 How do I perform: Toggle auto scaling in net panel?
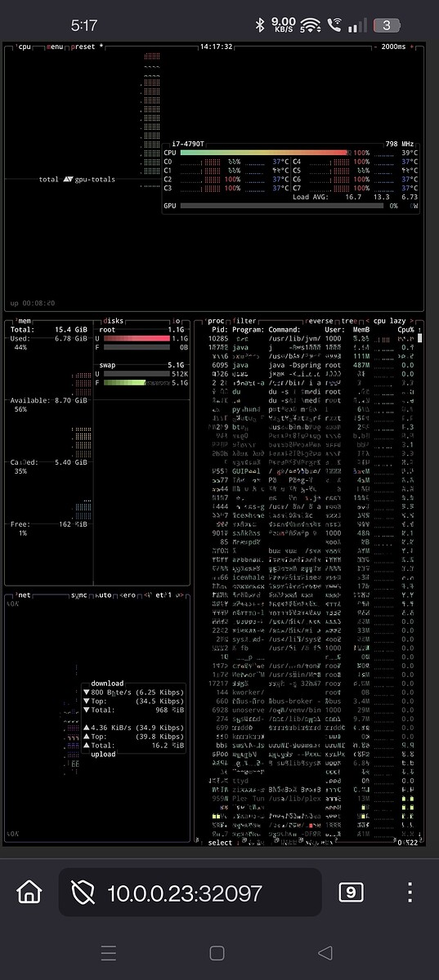coord(104,595)
